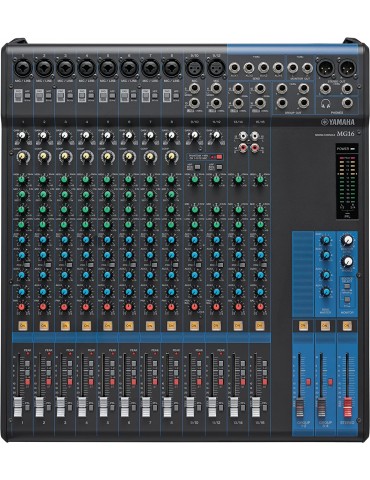Toggle the red PHANTOM +48V switch
The height and width of the screenshot is (480, 370).
(x=219, y=157)
